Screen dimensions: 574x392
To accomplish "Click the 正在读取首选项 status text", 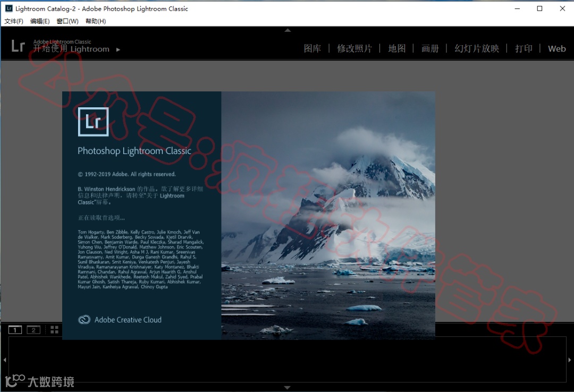I will [102, 218].
